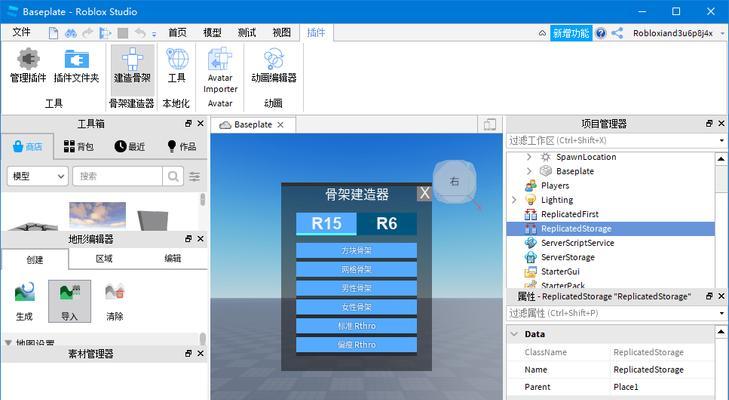Switch to the Home (首页) ribbon tab
729x400 pixels.
177,33
